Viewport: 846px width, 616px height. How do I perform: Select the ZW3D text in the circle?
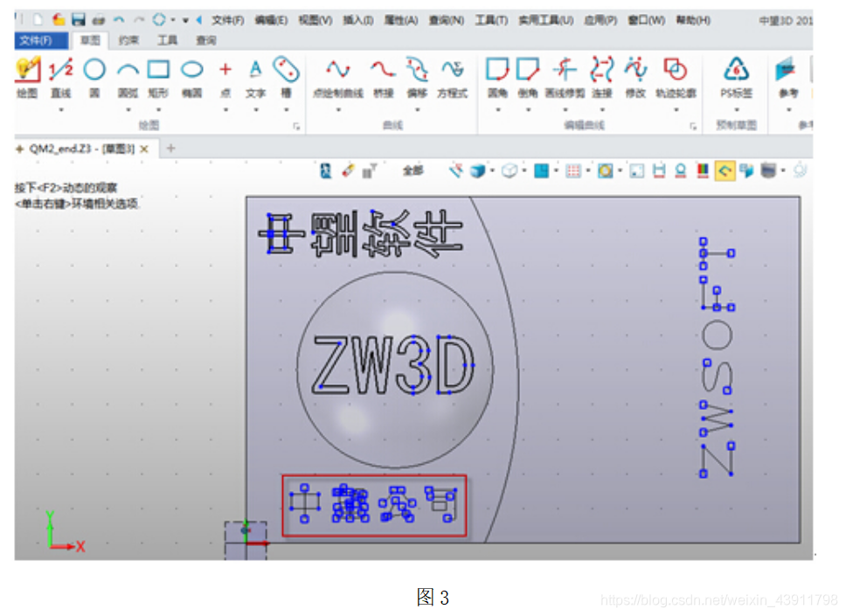click(393, 365)
